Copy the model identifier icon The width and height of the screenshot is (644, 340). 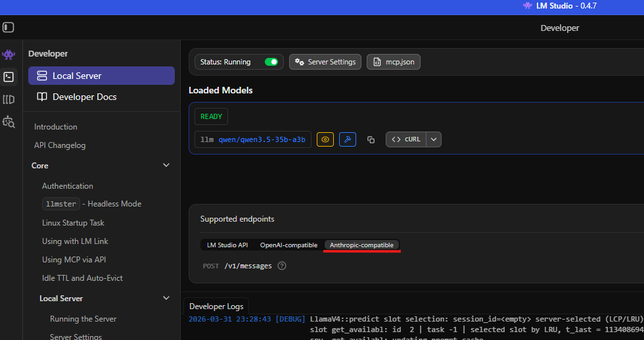pyautogui.click(x=371, y=140)
